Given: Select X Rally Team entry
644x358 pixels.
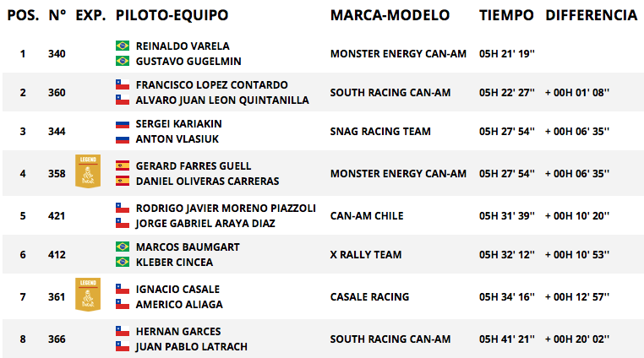Looking at the screenshot, I should point(366,254).
